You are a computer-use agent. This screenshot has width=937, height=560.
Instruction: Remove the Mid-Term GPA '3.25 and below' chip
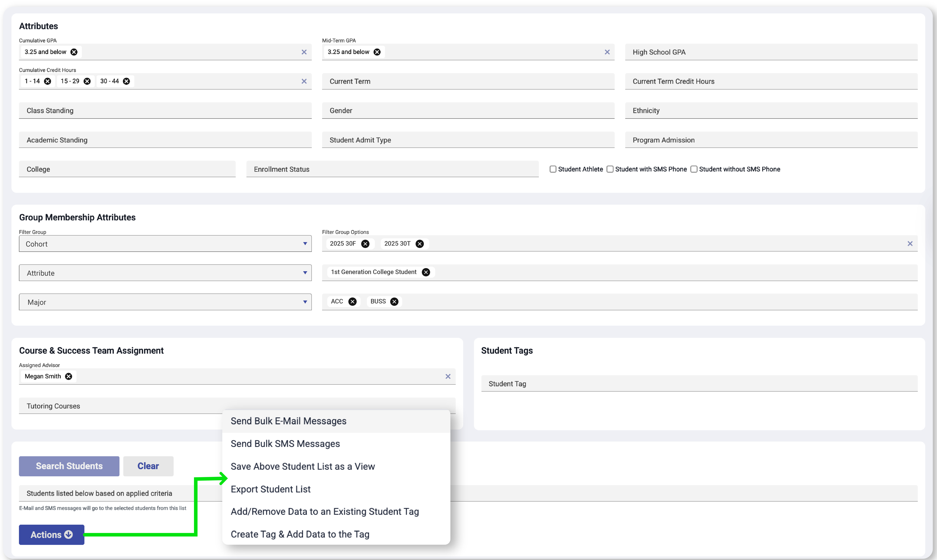(377, 52)
